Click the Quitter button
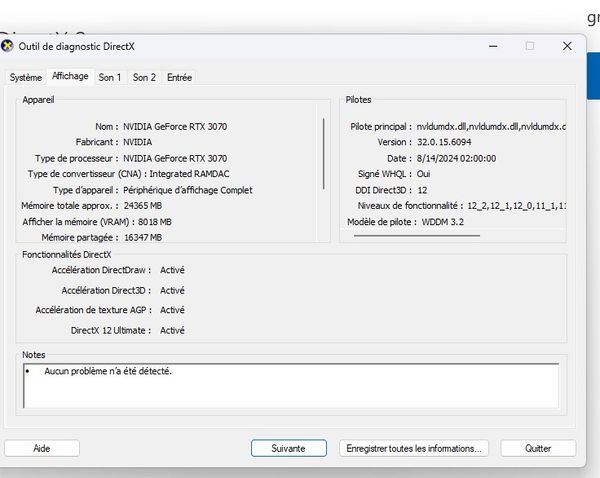This screenshot has width=600, height=478. (538, 448)
